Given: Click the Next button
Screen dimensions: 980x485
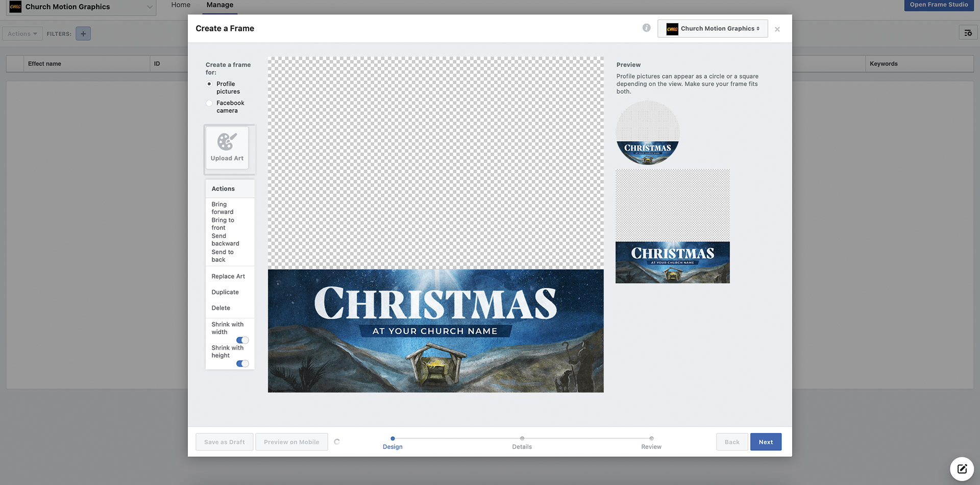Looking at the screenshot, I should coord(766,442).
